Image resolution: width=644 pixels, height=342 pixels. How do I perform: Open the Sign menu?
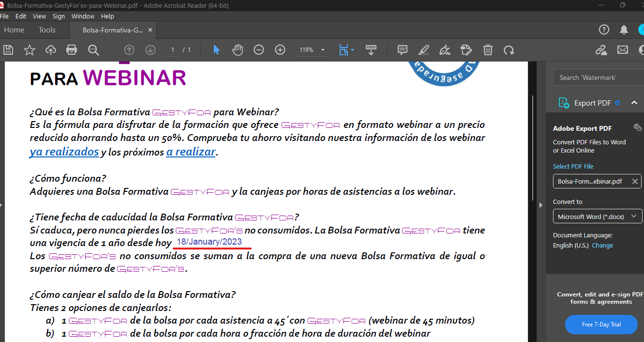pos(59,16)
